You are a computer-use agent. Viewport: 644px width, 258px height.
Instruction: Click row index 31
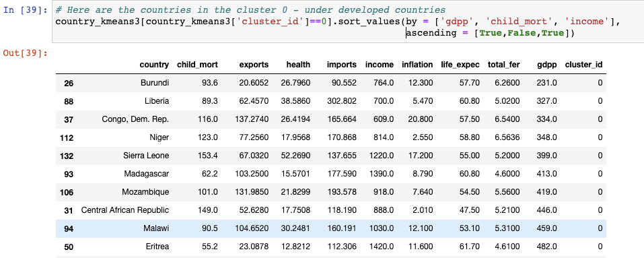click(69, 210)
